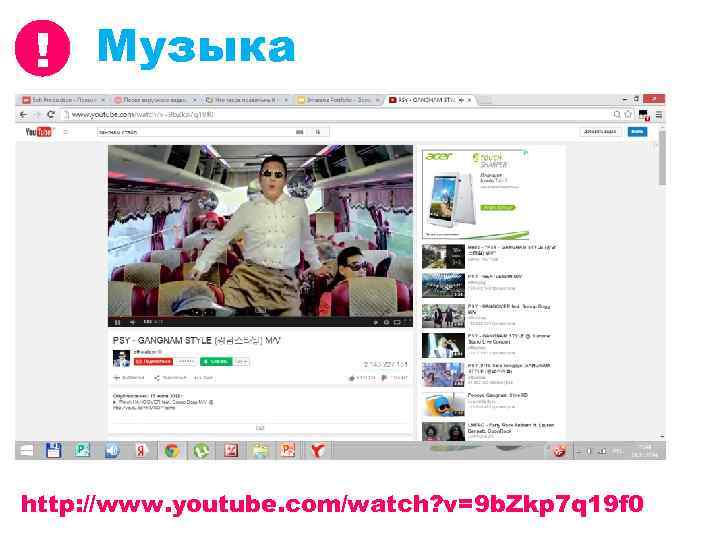
Task: Open Google Chrome from the taskbar
Action: coord(172,451)
